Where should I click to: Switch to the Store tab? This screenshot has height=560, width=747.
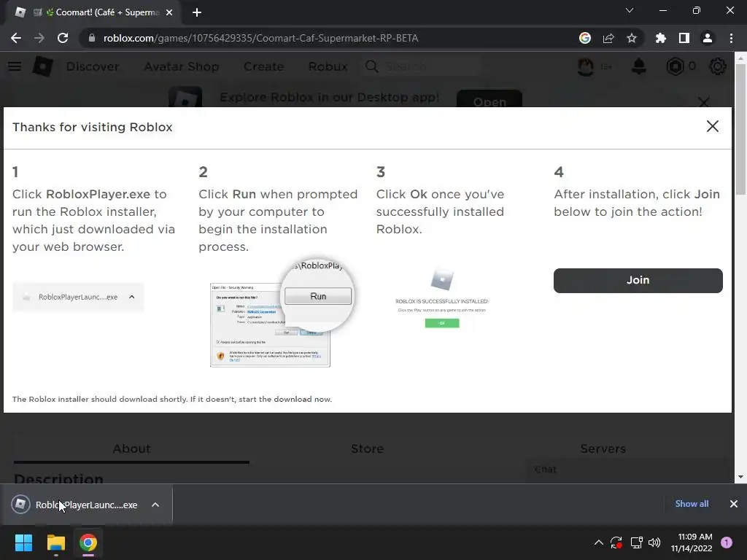coord(367,448)
